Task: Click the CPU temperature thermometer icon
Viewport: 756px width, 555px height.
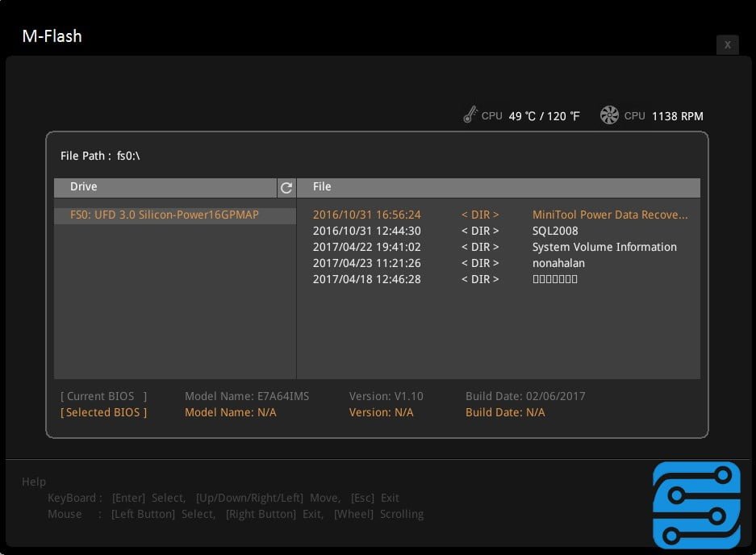Action: tap(470, 115)
